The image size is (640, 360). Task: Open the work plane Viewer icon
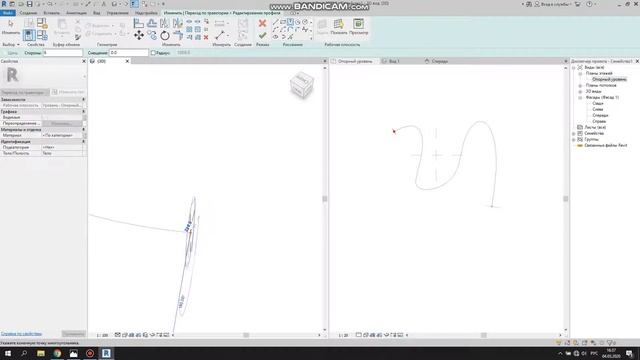coord(358,24)
